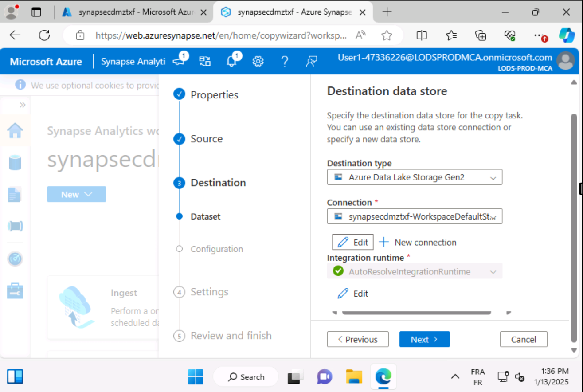Open the Manage hub toolbox icon
The image size is (583, 392).
(x=15, y=290)
